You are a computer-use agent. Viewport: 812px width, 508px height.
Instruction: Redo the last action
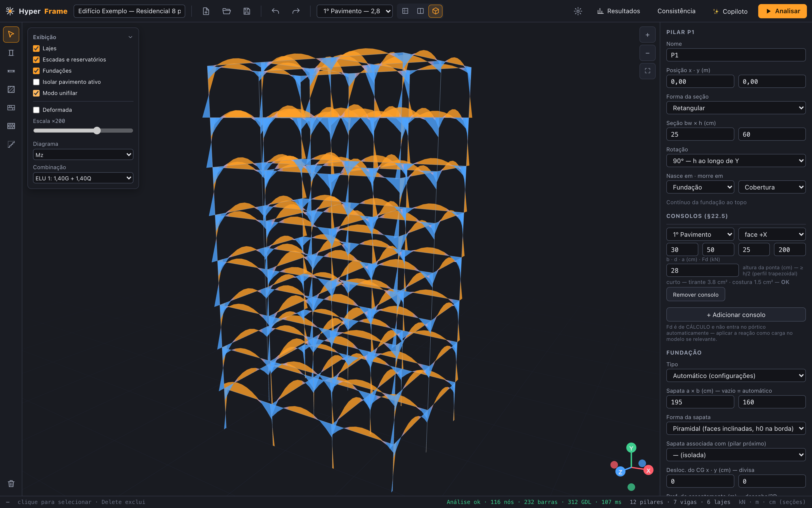296,11
